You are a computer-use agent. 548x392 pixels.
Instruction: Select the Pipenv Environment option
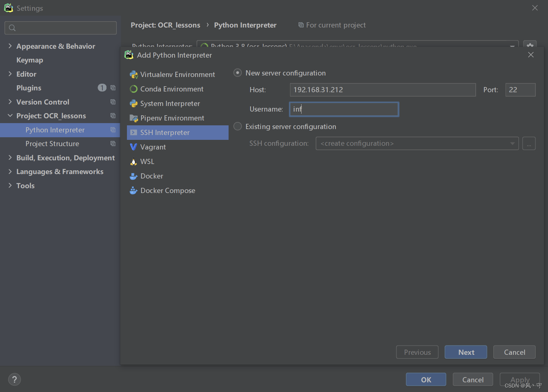172,118
